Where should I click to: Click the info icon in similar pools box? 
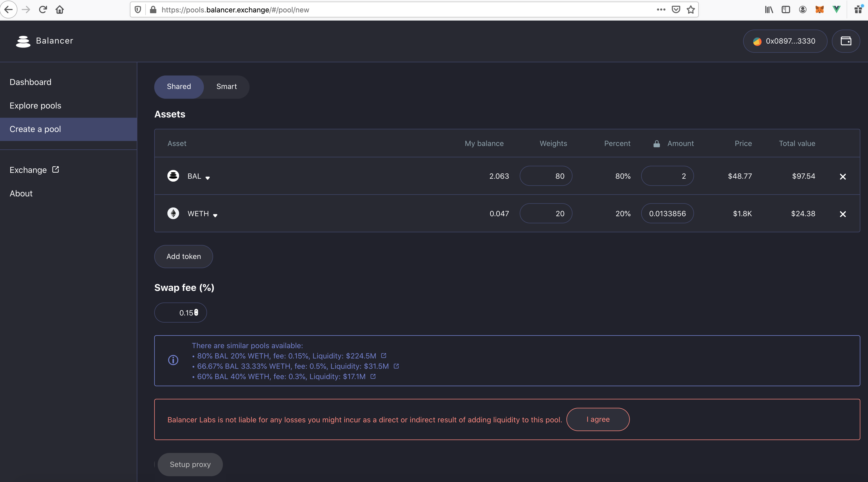tap(173, 360)
